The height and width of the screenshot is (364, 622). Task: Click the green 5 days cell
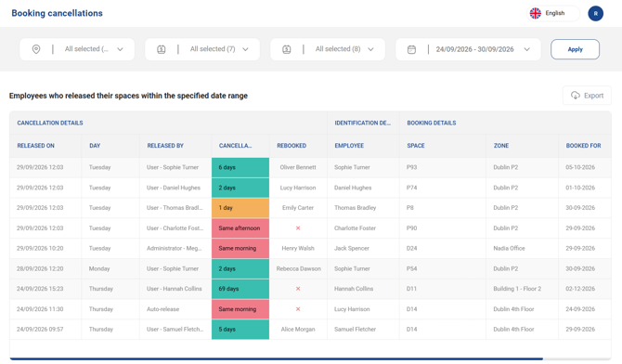[x=240, y=329]
